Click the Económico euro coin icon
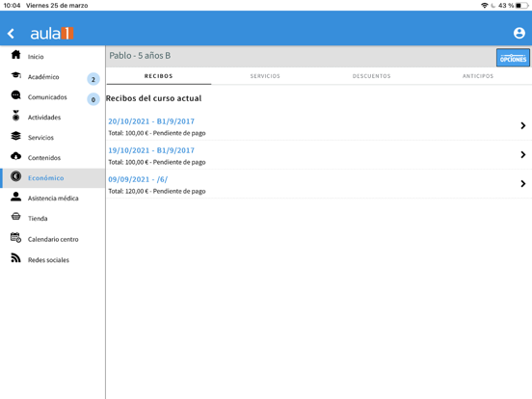532x399 pixels. [x=15, y=176]
